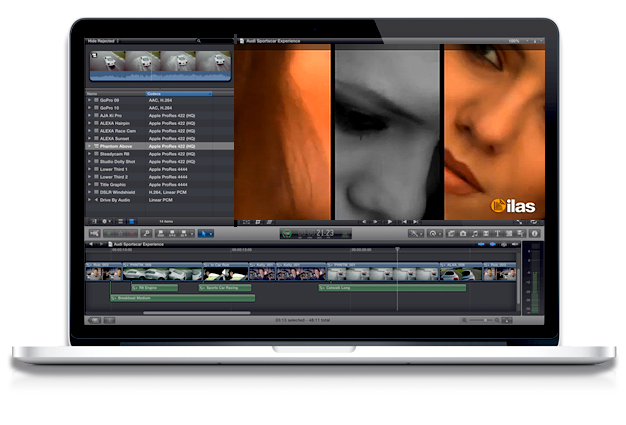Show the Themes browser
626x425 pixels.
coord(520,233)
